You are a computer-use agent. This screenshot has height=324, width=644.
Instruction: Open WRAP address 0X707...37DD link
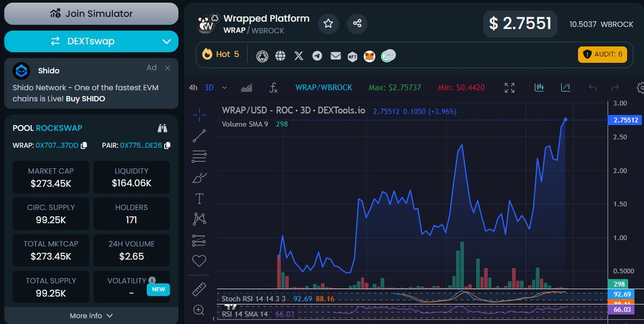[57, 146]
